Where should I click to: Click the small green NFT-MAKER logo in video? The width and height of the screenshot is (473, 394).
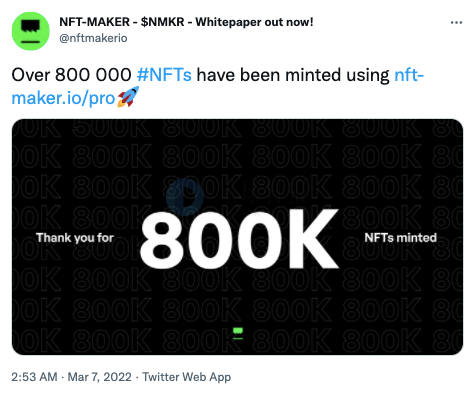(238, 333)
